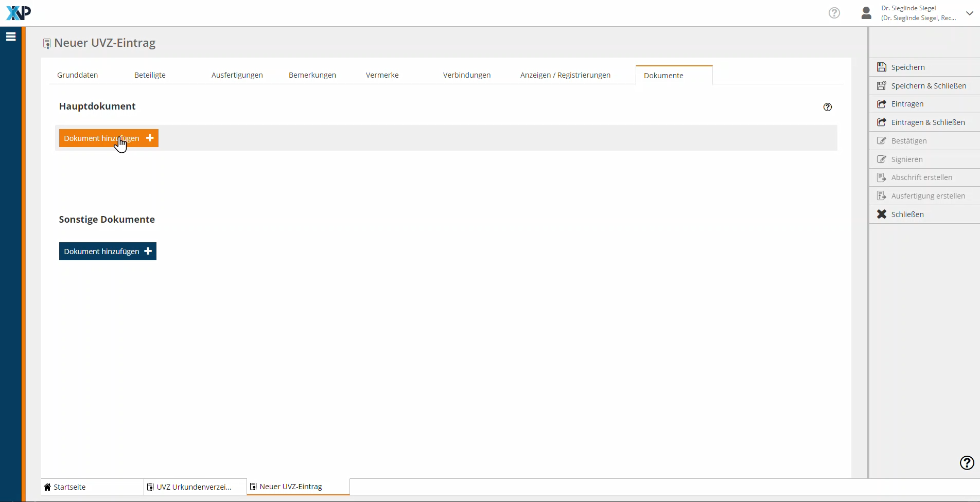Click Eintragen & Schließen
Viewport: 980px width, 502px height.
(x=927, y=122)
